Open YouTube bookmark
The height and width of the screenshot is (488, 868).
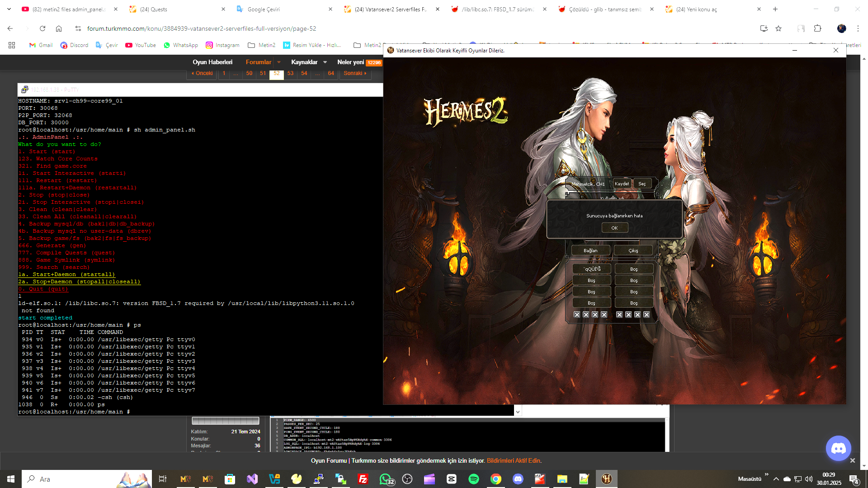tap(141, 45)
